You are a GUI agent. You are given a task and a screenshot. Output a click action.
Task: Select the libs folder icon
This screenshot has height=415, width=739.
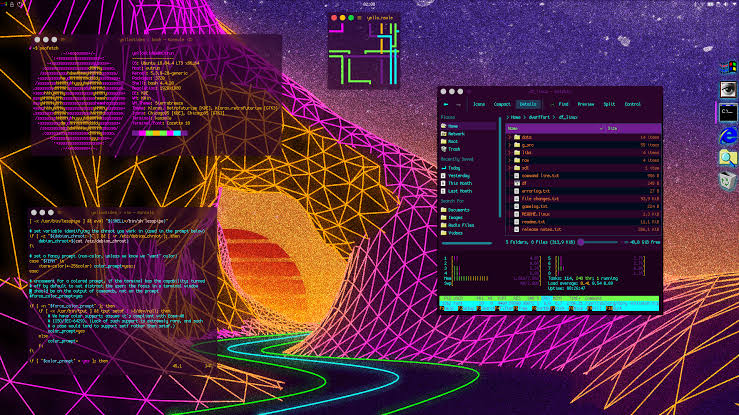(517, 153)
